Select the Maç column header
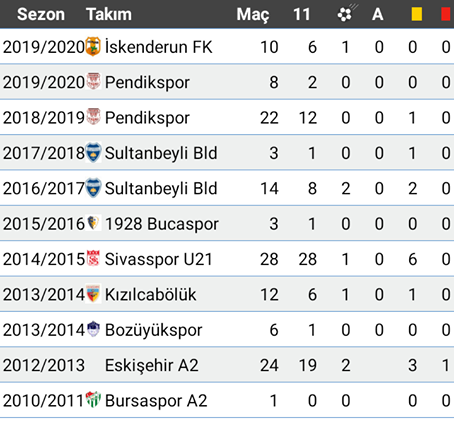This screenshot has height=443, width=454. [253, 15]
